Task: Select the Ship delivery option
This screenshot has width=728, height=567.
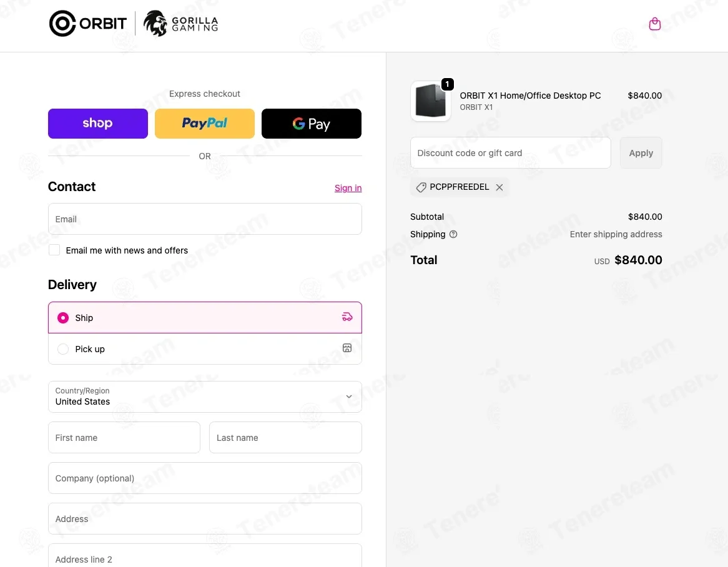Action: pyautogui.click(x=63, y=318)
